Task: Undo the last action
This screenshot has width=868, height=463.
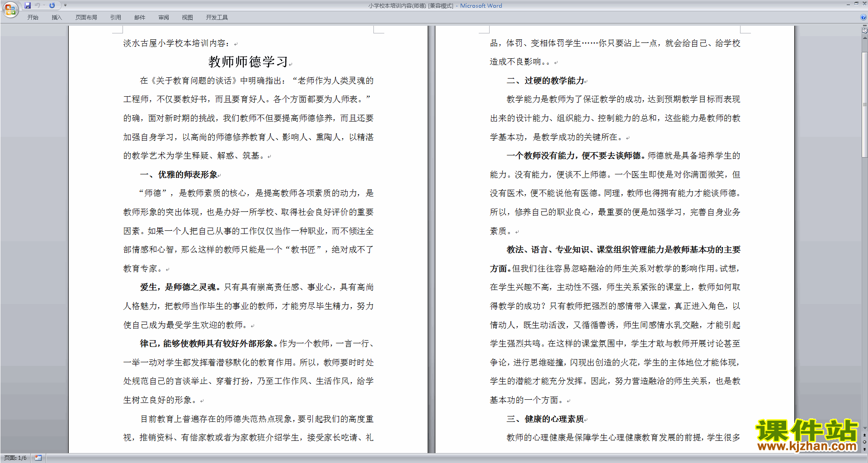Action: 38,5
